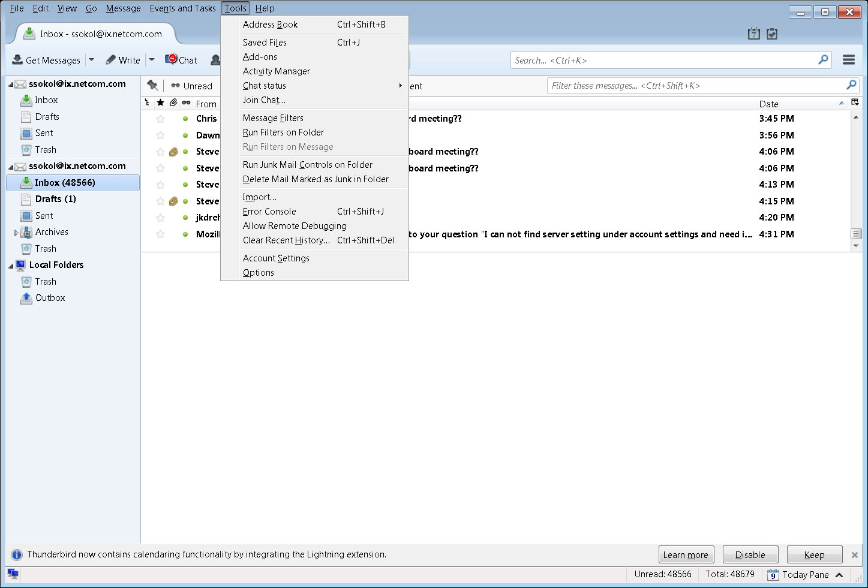This screenshot has width=868, height=588.
Task: Star the message from Chris
Action: [x=160, y=119]
